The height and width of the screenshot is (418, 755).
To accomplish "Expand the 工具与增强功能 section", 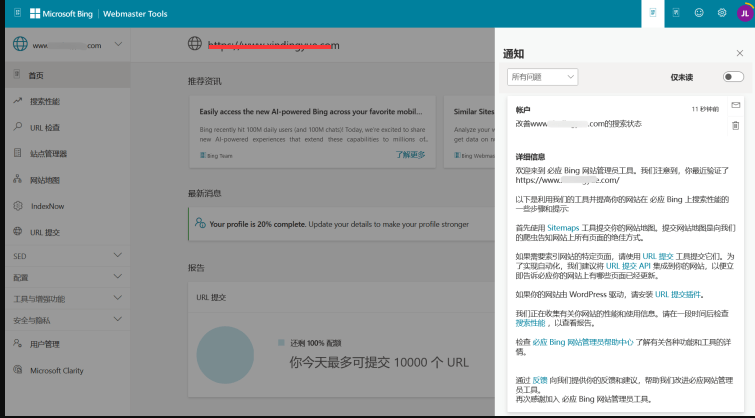I will pyautogui.click(x=67, y=299).
